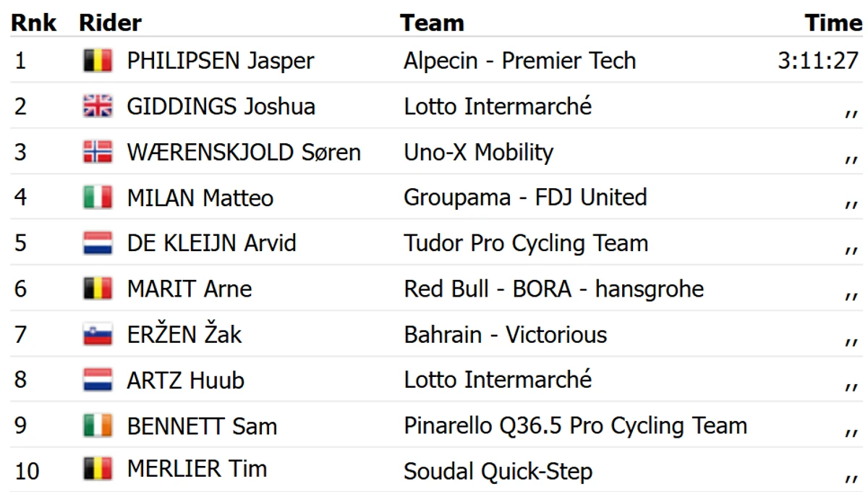
Task: Click the Slovenian flag by ERŽEN Žak
Action: pos(98,334)
